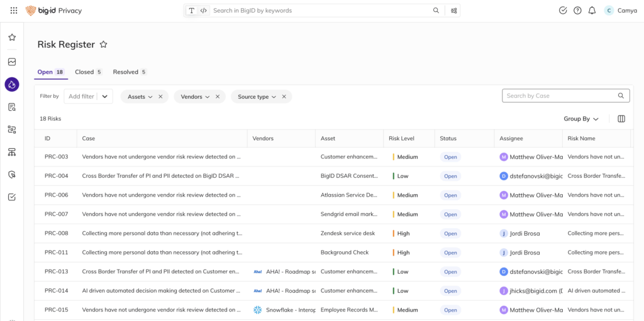Viewport: 644px width, 321px height.
Task: Open the help question mark icon
Action: pyautogui.click(x=577, y=11)
